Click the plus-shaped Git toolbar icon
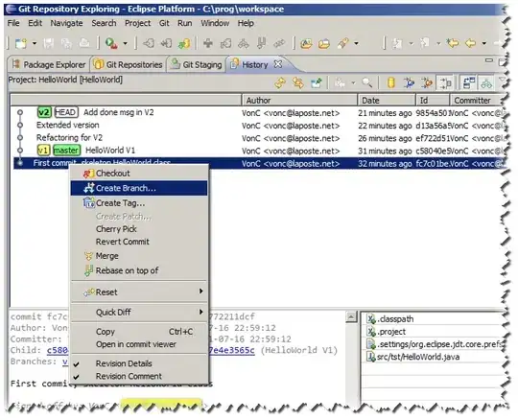The image size is (518, 420). coord(208,43)
